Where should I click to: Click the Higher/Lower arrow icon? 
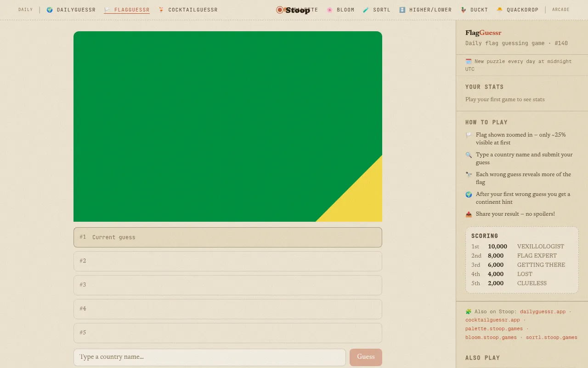[402, 10]
